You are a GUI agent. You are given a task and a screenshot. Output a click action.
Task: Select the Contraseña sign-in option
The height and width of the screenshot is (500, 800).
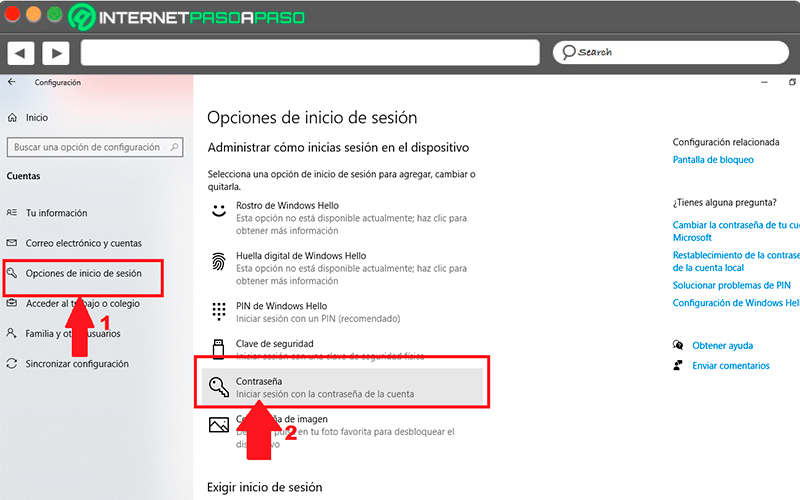click(x=342, y=387)
